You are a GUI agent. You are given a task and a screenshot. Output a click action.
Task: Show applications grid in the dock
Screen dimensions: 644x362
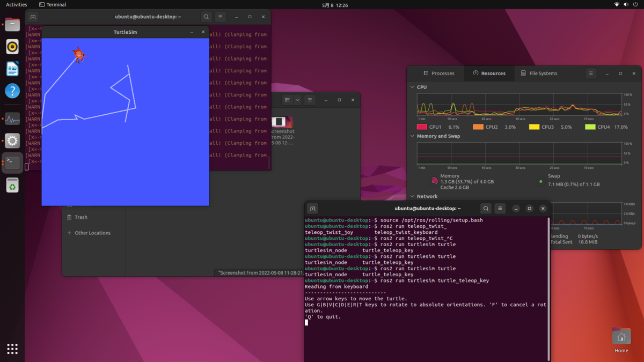pyautogui.click(x=12, y=349)
